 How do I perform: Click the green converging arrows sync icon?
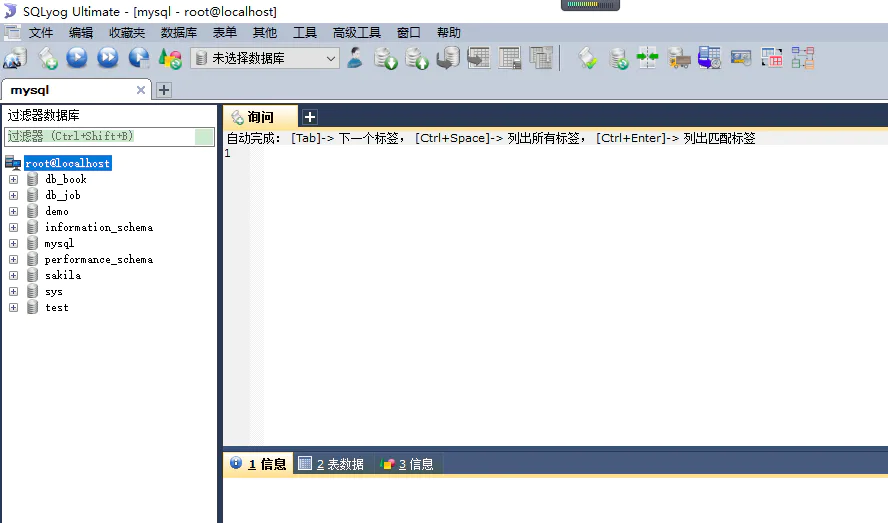[x=647, y=58]
